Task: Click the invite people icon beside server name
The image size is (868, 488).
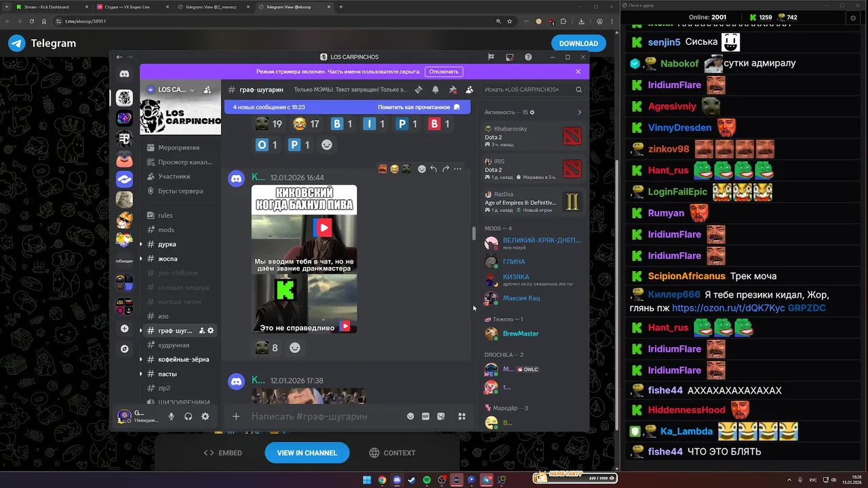Action: [x=208, y=89]
